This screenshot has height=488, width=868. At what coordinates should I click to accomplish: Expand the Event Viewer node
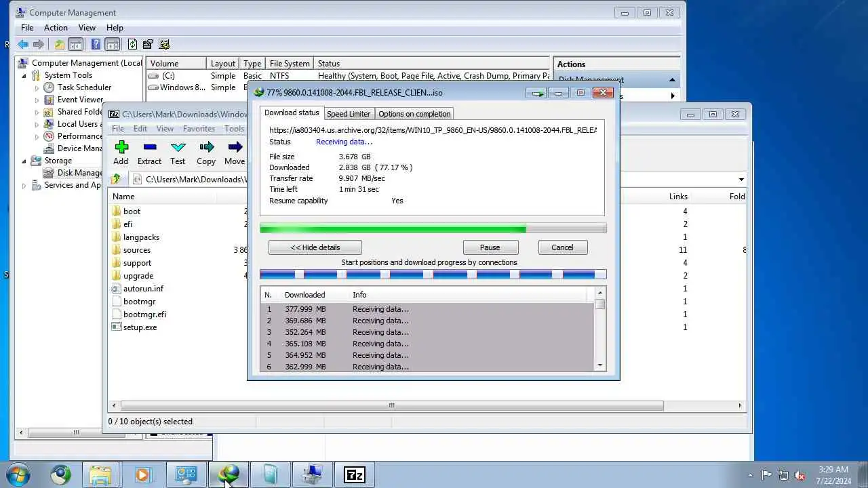click(x=37, y=100)
